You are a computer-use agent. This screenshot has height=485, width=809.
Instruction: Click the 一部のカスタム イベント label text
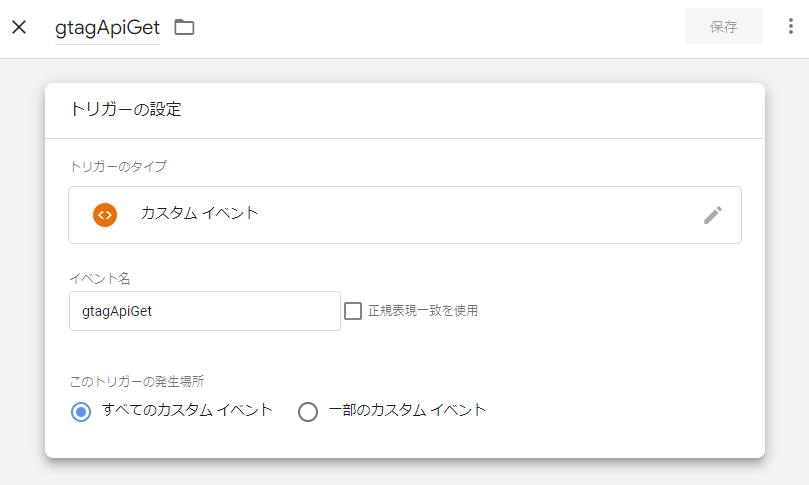pos(407,410)
